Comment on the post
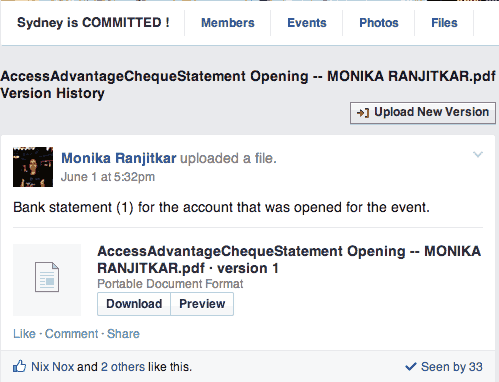Image resolution: width=499 pixels, height=382 pixels. tap(72, 334)
